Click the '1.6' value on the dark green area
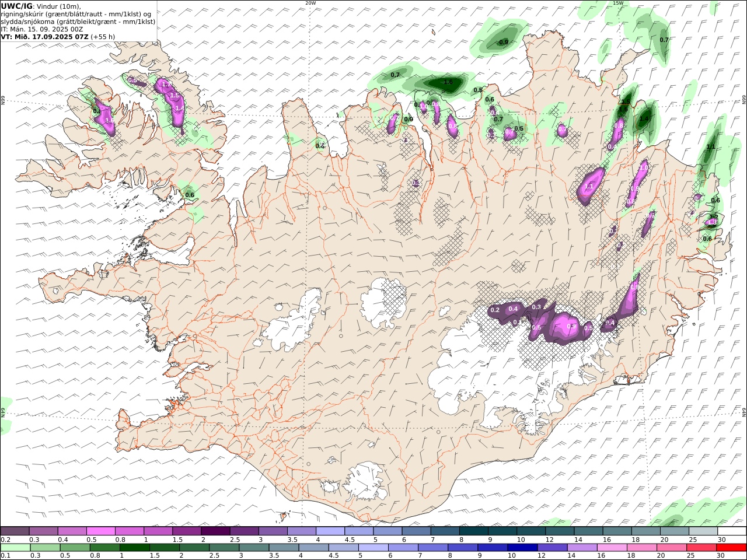The image size is (747, 560). tap(448, 82)
